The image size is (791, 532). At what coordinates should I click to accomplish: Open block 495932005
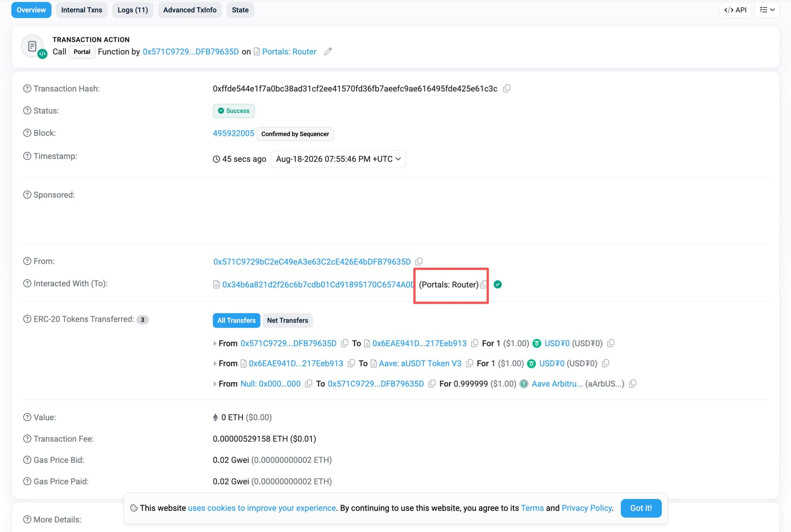click(233, 133)
